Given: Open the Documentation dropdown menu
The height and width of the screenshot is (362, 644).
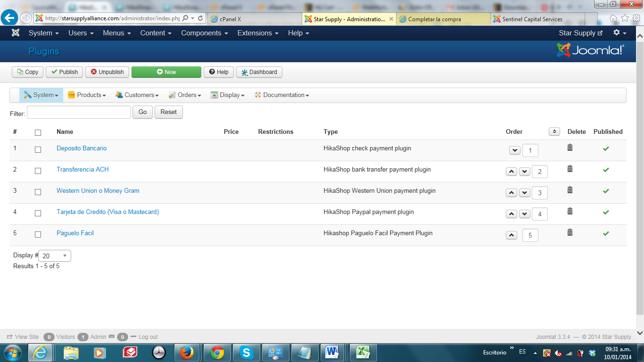Looking at the screenshot, I should (x=282, y=95).
